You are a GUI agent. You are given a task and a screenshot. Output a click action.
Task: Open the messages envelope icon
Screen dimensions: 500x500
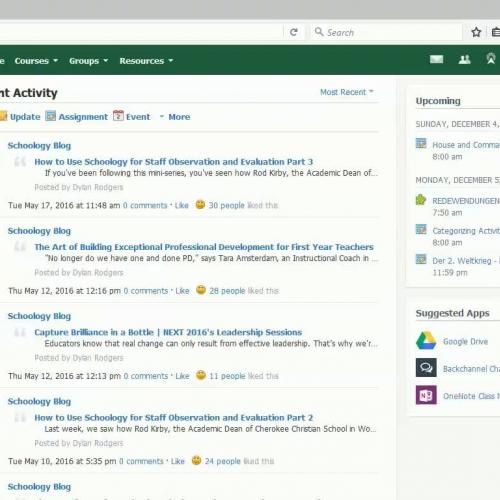[x=436, y=60]
